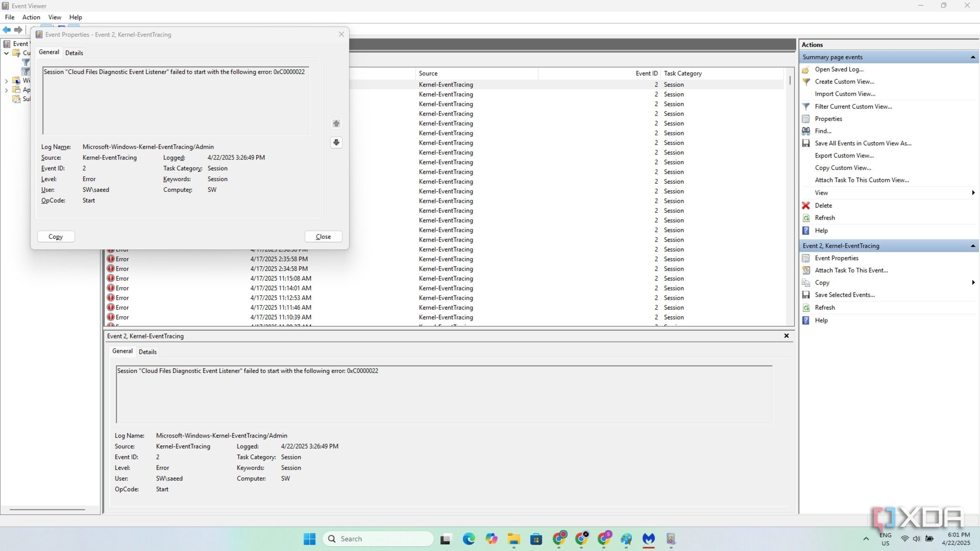Sort by the Event ID column header

pos(599,74)
